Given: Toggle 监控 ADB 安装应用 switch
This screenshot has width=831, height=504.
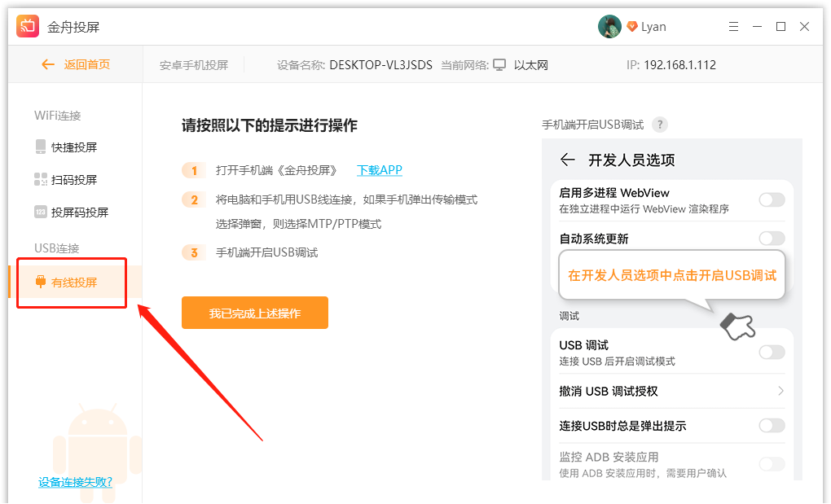Looking at the screenshot, I should pos(772,464).
